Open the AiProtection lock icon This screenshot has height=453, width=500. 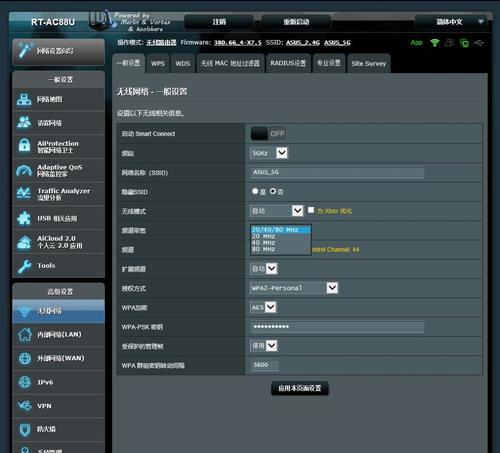24,146
